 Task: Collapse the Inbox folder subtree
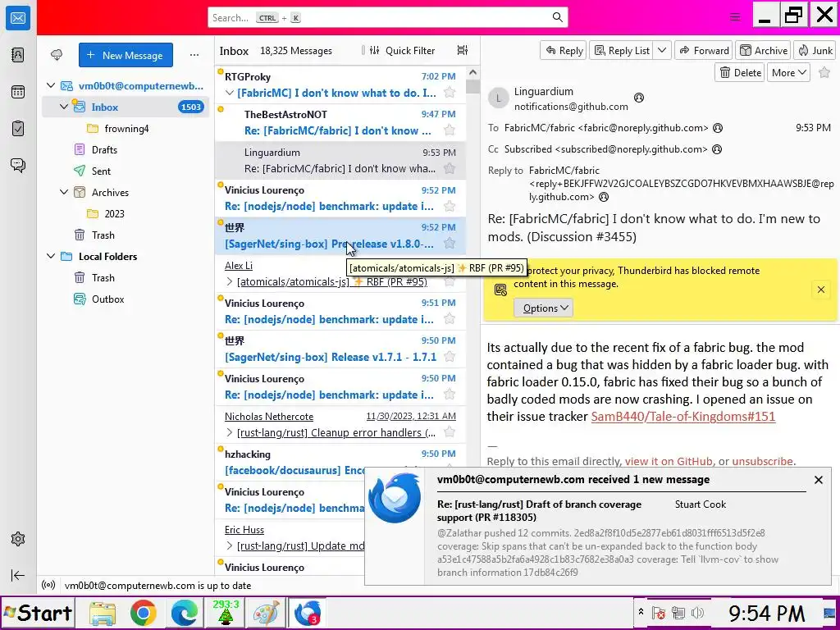64,107
